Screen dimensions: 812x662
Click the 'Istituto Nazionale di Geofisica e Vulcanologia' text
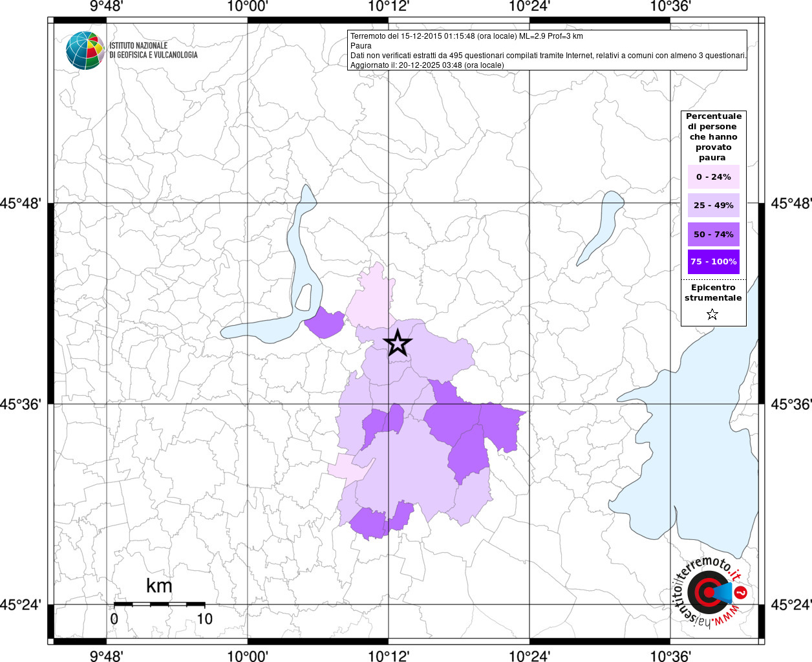click(153, 50)
